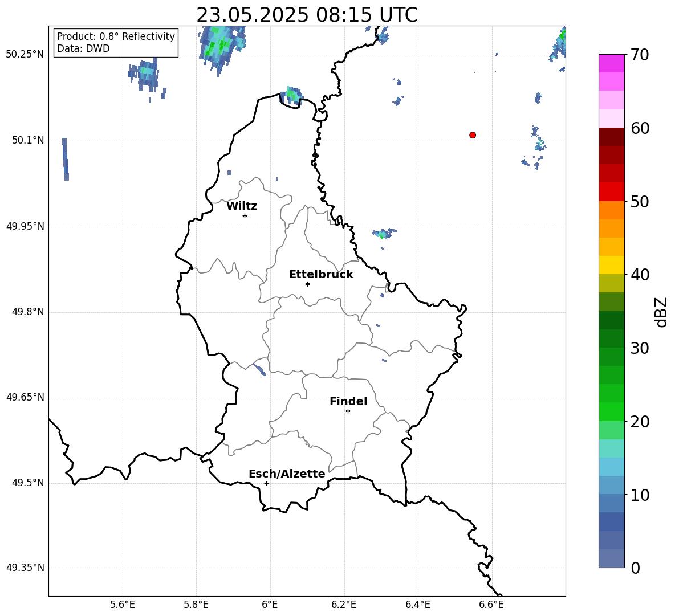This screenshot has width=675, height=616.
Task: Click the 49.8°N latitude tick label
Action: click(28, 312)
